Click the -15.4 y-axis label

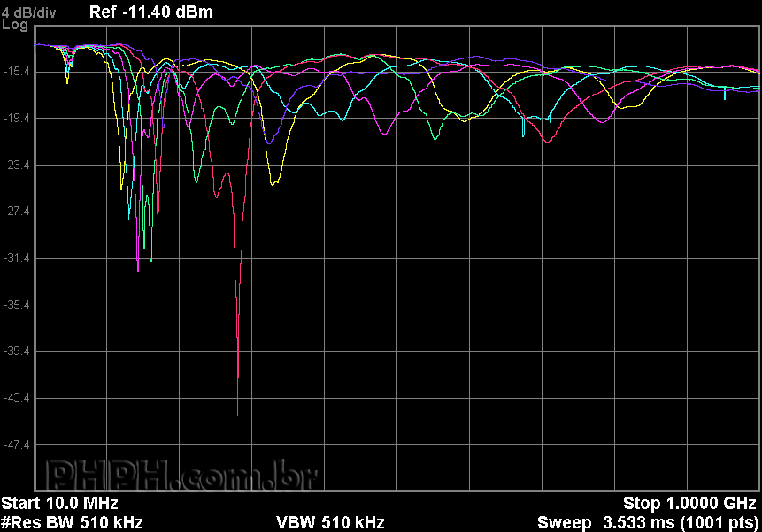pyautogui.click(x=19, y=71)
